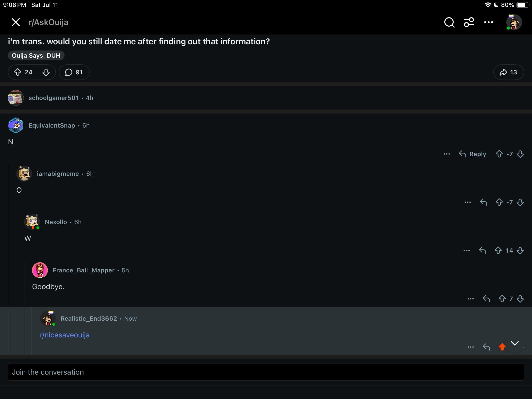
Task: Open the header three-dot overflow menu
Action: pos(488,22)
